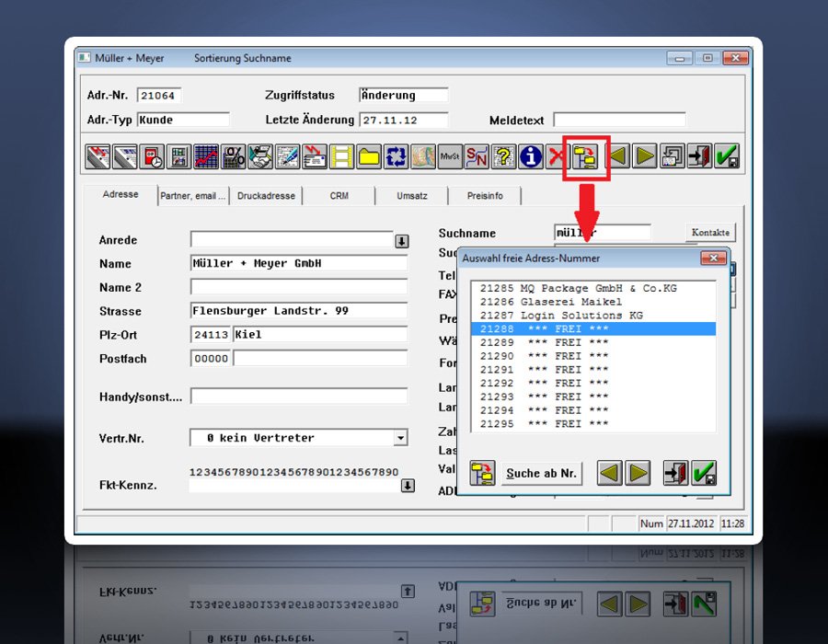Confirm with green checkmark in Auswahl dialog
This screenshot has height=644, width=828.
[704, 473]
